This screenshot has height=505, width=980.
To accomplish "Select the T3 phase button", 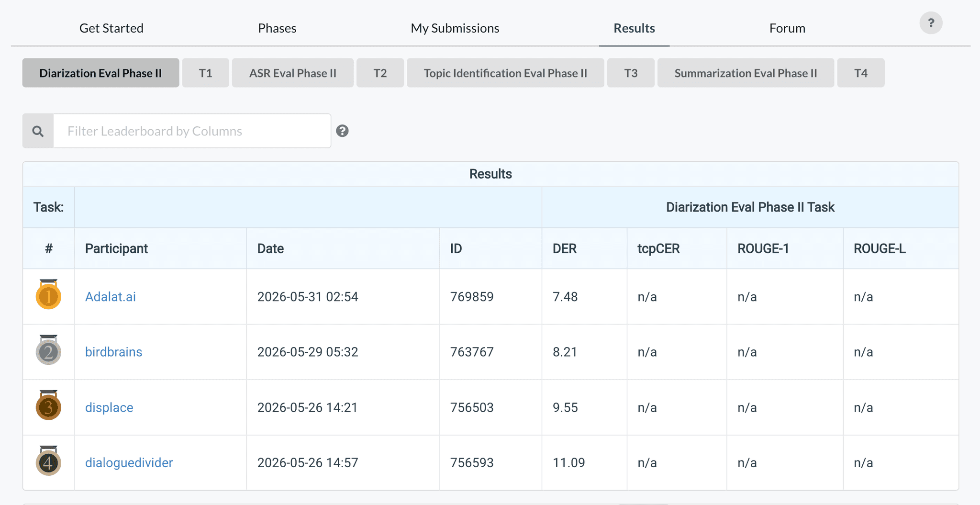I will pyautogui.click(x=631, y=73).
